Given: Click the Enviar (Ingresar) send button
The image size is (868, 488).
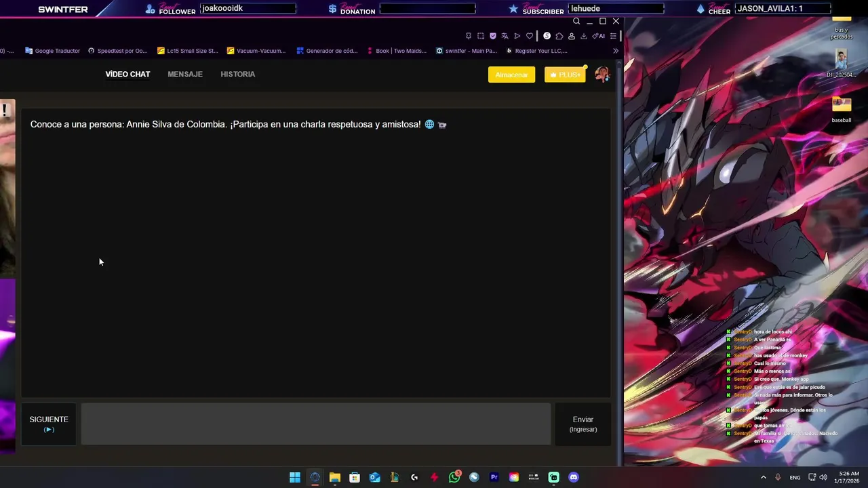Looking at the screenshot, I should (x=583, y=424).
